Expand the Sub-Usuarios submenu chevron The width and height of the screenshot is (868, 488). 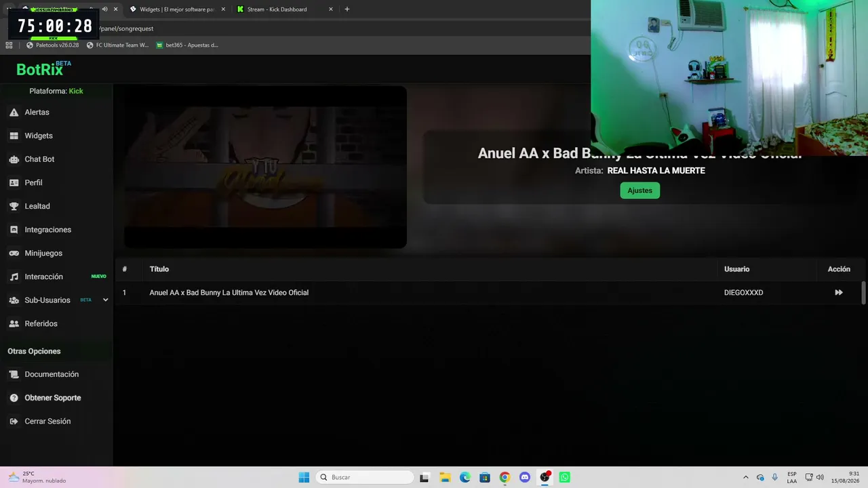coord(105,300)
